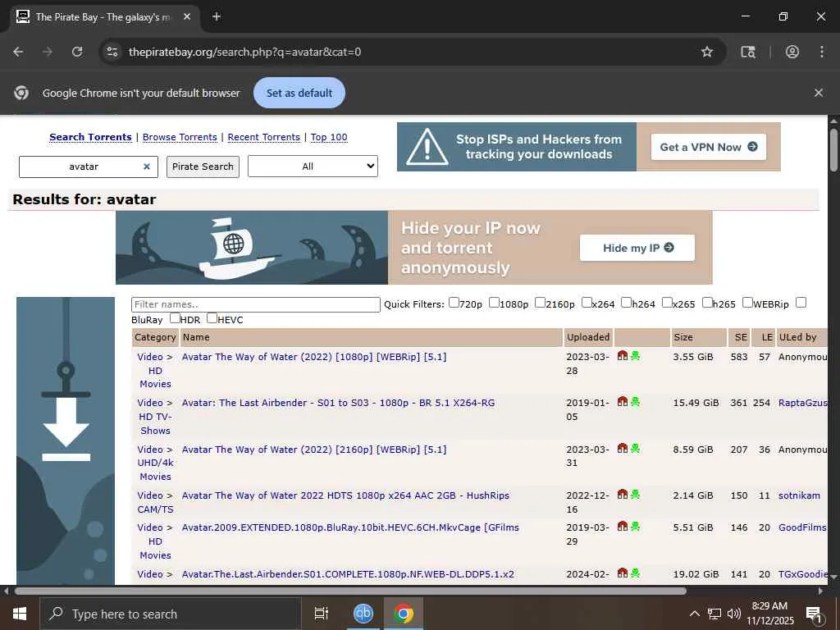Open qBittorrent from taskbar
The image size is (840, 630).
tap(363, 614)
